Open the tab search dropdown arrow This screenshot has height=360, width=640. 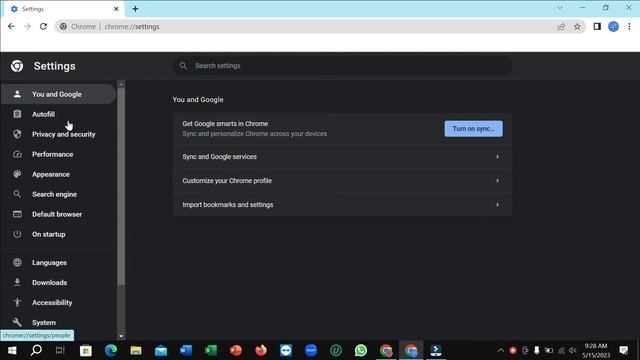click(x=560, y=8)
